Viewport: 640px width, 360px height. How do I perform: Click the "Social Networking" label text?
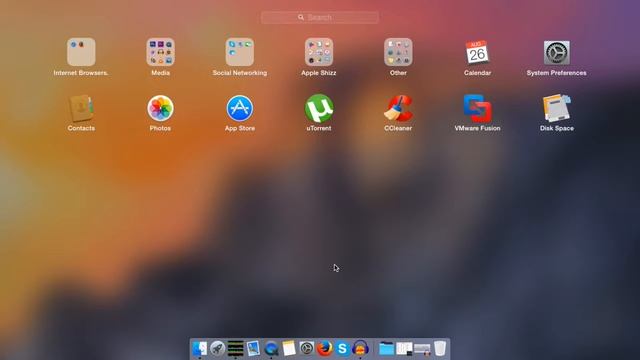point(240,73)
